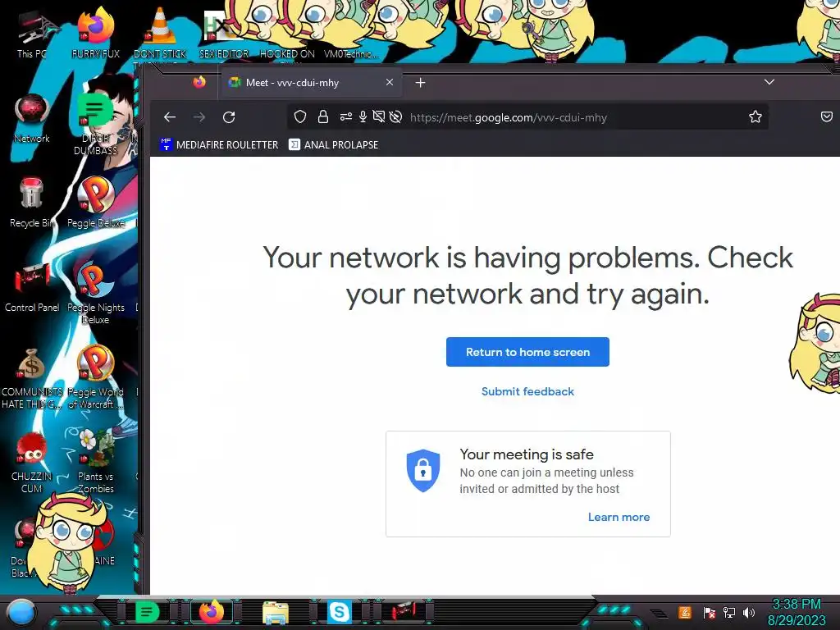Select the HOOKED ON desktop icon label
The width and height of the screenshot is (840, 630).
[287, 53]
